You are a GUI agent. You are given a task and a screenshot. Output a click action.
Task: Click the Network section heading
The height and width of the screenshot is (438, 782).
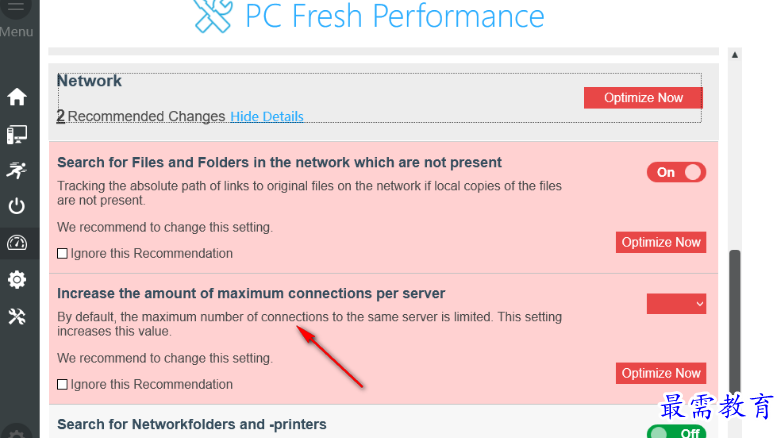89,81
